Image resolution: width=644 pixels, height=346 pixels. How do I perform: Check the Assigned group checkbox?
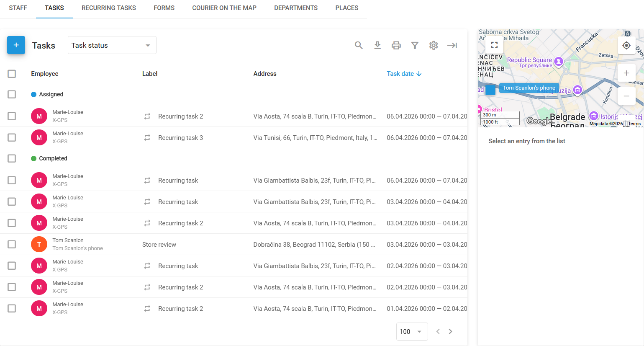tap(12, 94)
